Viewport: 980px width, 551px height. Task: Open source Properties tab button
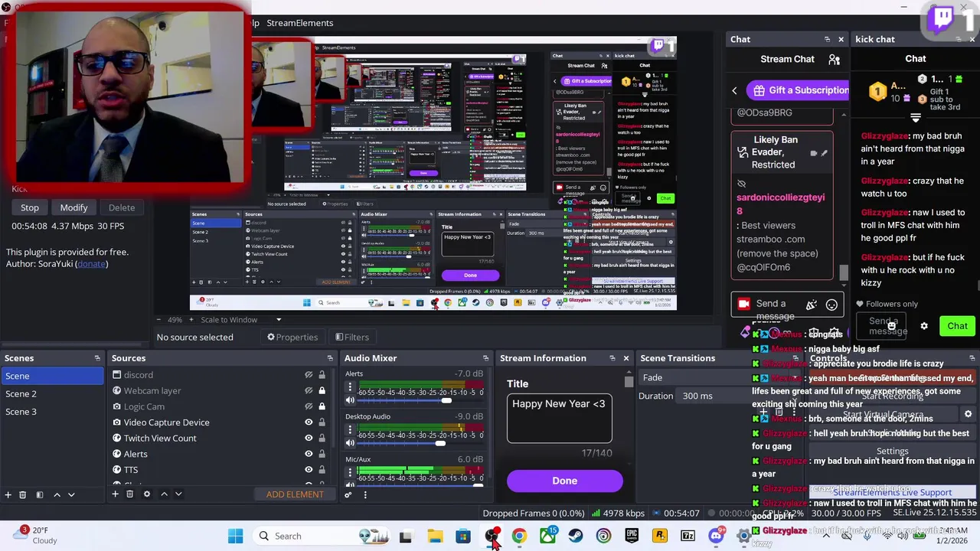[x=292, y=337]
